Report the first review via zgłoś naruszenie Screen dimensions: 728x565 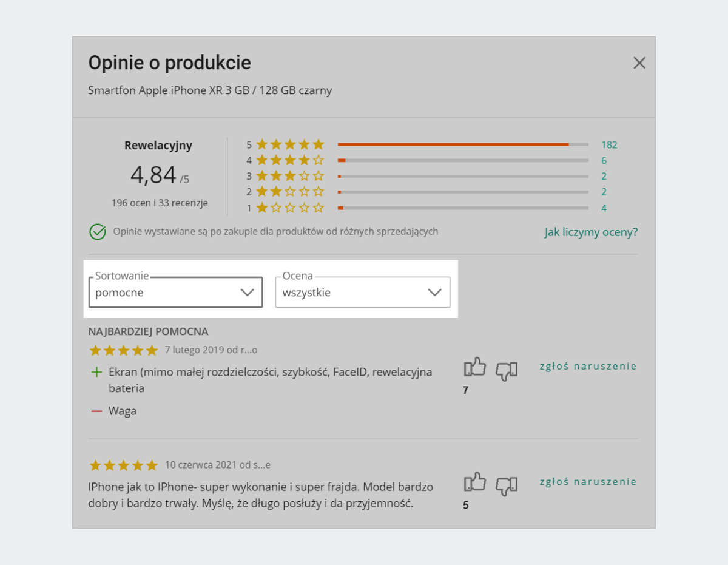[x=588, y=366]
